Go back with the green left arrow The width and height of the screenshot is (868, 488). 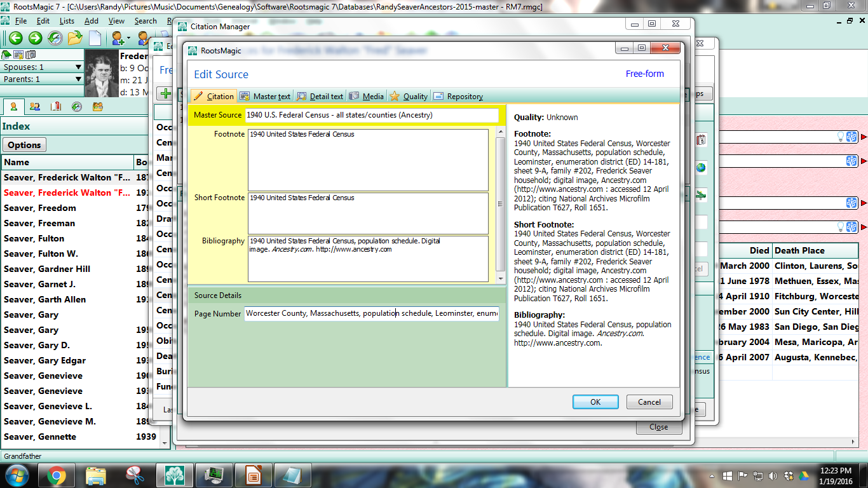(x=15, y=38)
